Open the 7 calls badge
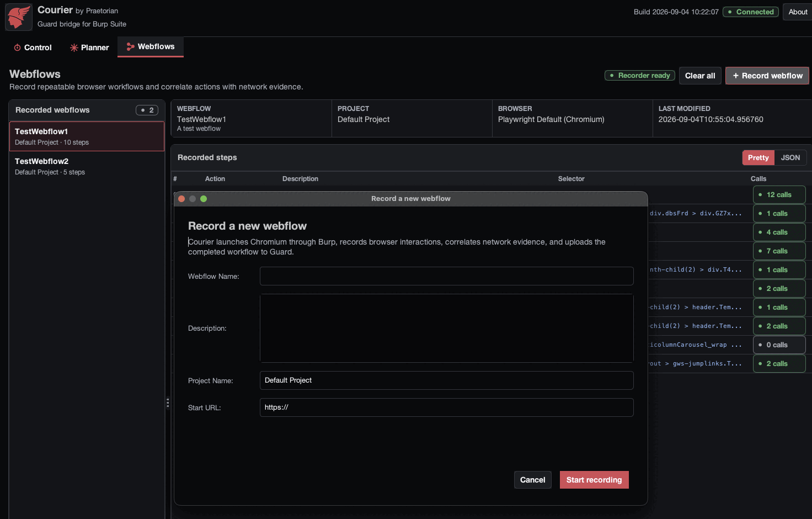The width and height of the screenshot is (812, 519). tap(779, 251)
